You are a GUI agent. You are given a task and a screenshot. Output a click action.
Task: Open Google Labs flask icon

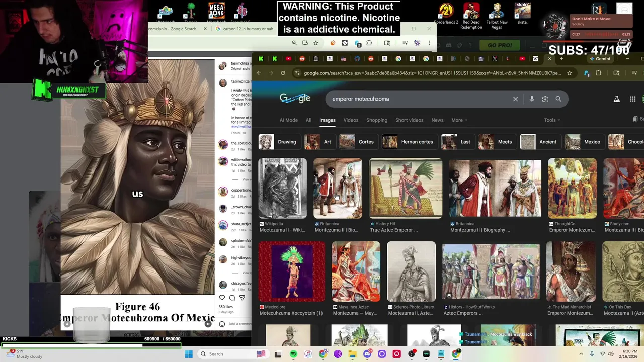(616, 99)
